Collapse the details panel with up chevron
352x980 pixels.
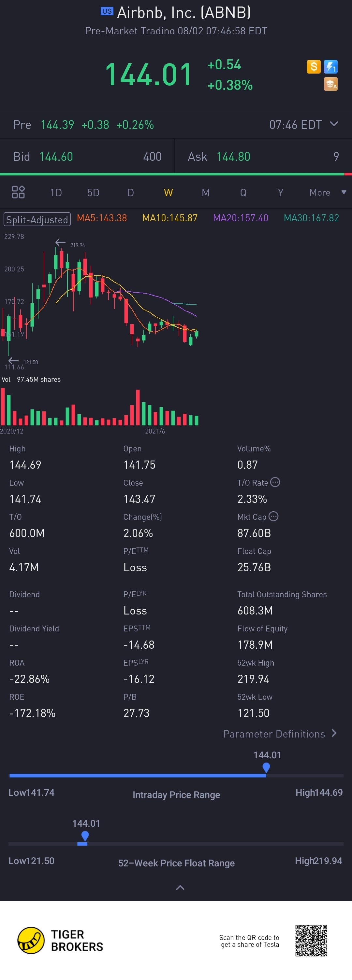click(x=180, y=888)
